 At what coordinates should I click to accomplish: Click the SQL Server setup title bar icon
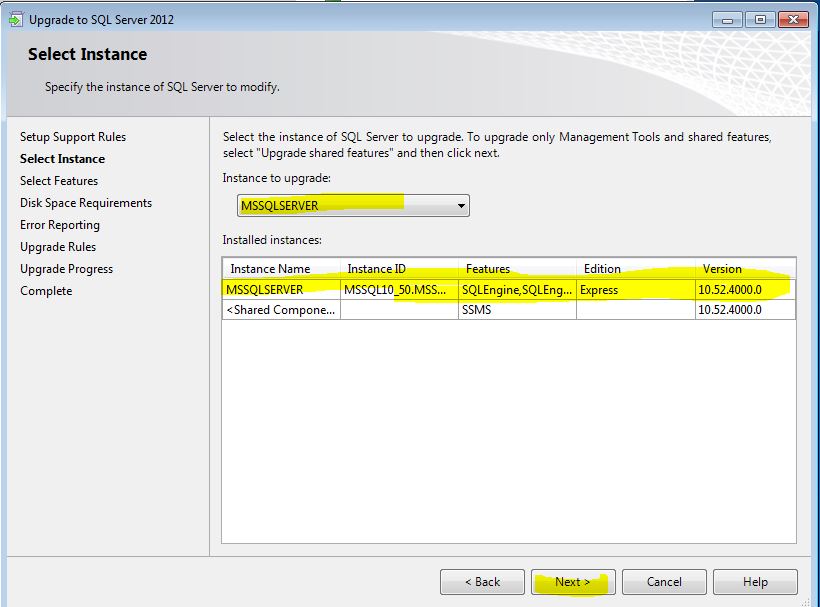[x=16, y=20]
